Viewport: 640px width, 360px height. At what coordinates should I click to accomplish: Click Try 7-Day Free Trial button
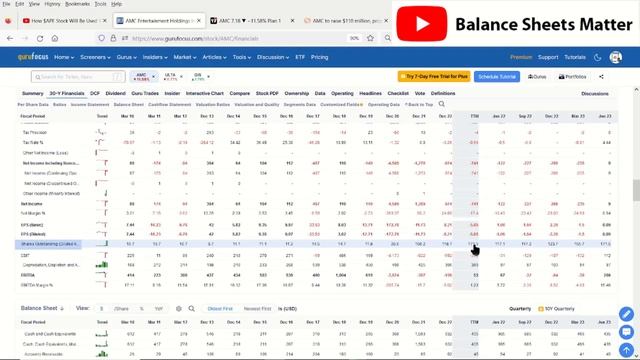pyautogui.click(x=434, y=76)
